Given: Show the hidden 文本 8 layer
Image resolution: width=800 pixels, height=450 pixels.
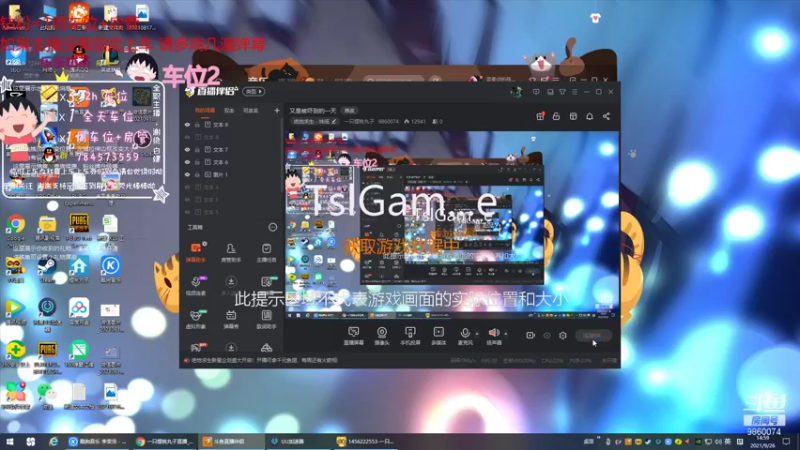Looking at the screenshot, I should pyautogui.click(x=187, y=137).
